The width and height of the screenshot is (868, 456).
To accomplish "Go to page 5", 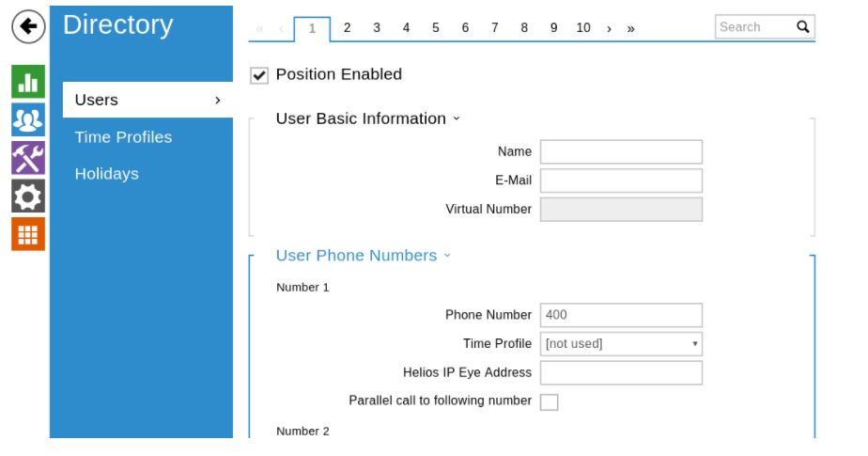I will pyautogui.click(x=436, y=28).
